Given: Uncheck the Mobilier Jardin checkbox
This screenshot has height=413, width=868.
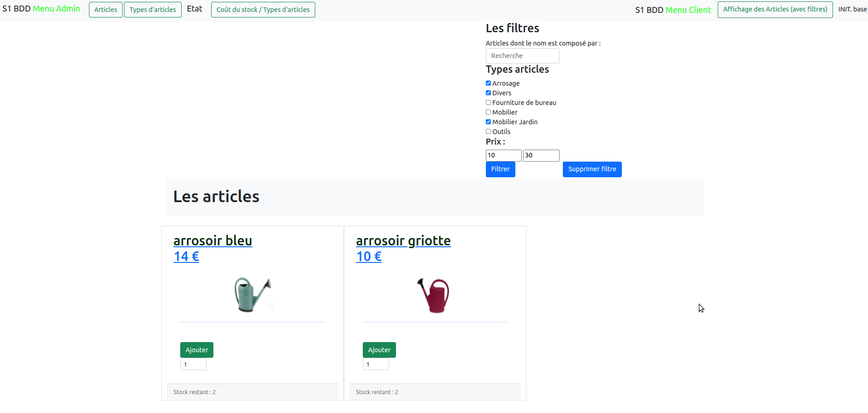Looking at the screenshot, I should coord(488,122).
